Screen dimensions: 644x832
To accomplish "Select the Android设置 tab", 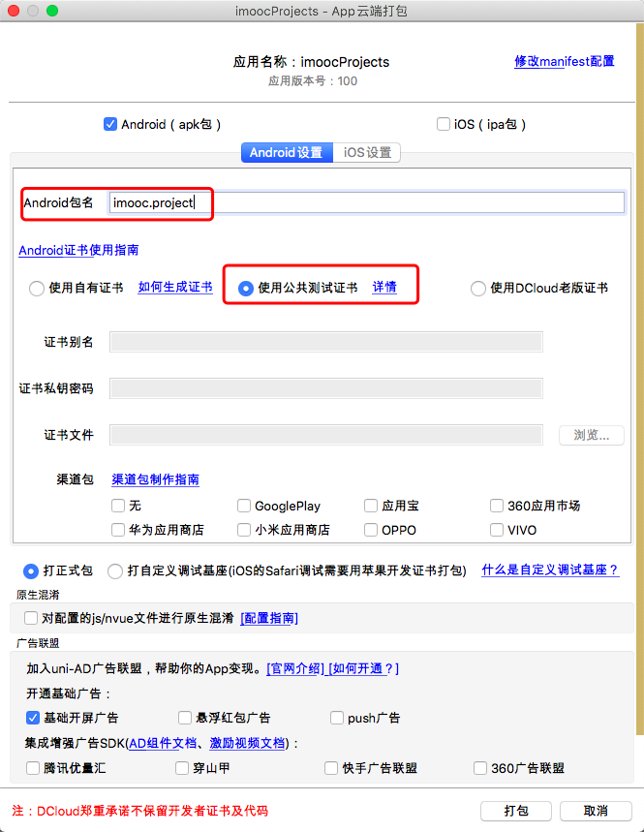I will [286, 153].
